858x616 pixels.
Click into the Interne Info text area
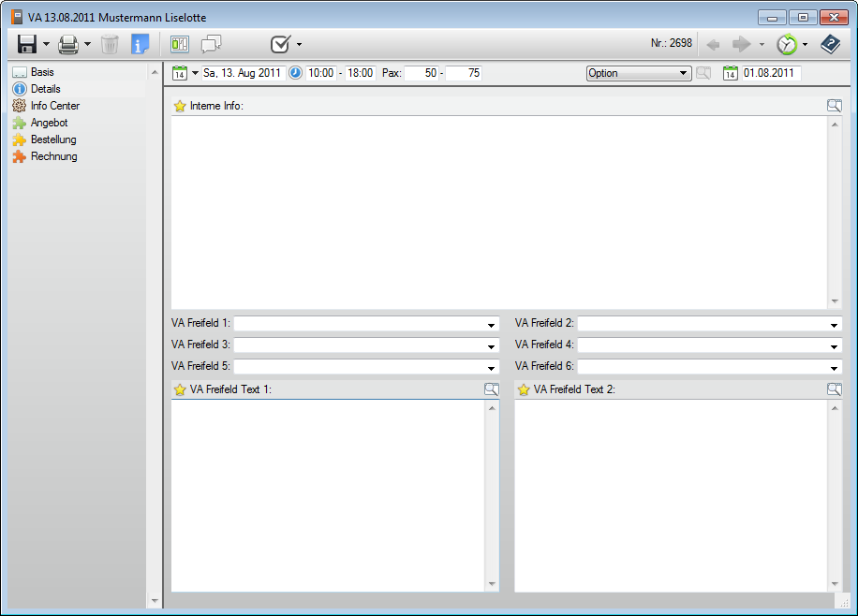click(496, 211)
